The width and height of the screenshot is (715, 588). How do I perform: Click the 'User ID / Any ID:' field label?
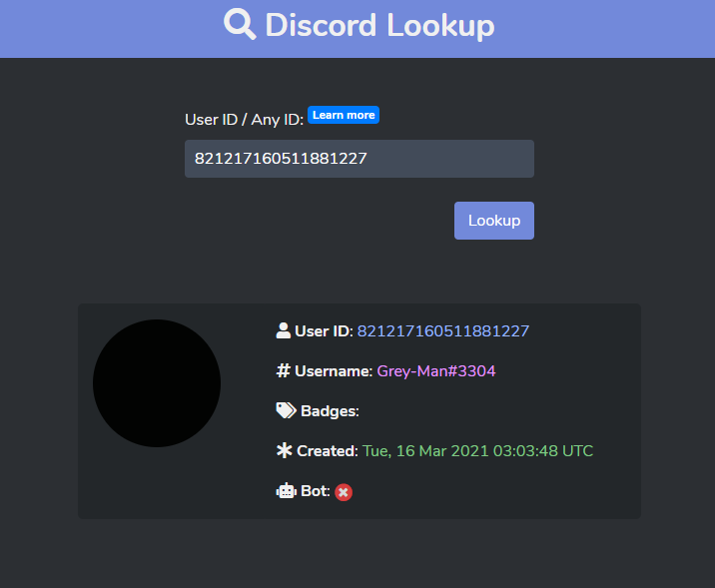coord(244,120)
